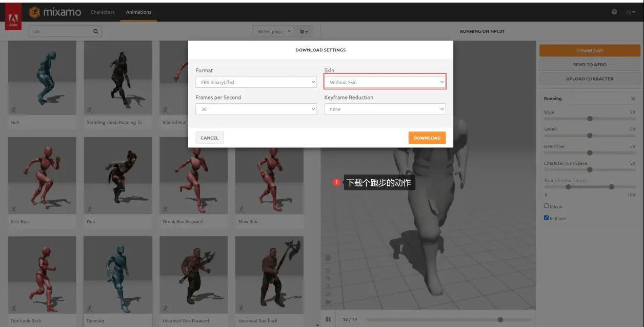Adjust the Speed slider
The image size is (644, 327).
coord(590,136)
